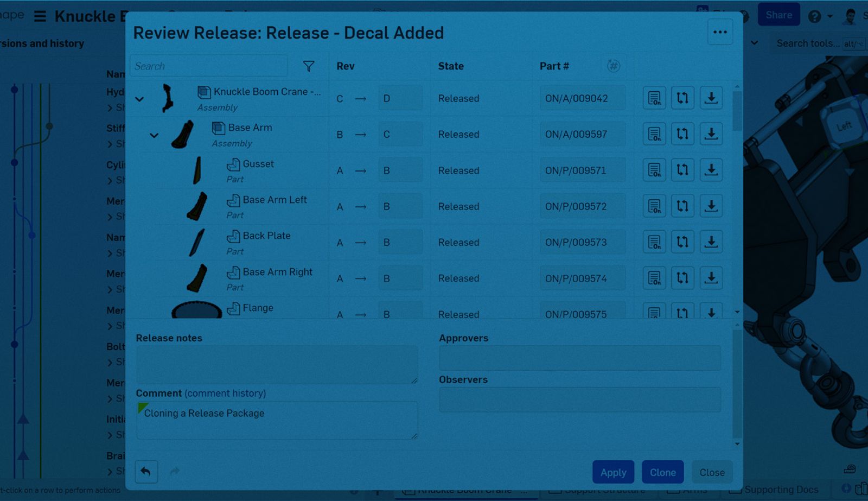868x501 pixels.
Task: Click the part number generator icon in header
Action: click(613, 66)
